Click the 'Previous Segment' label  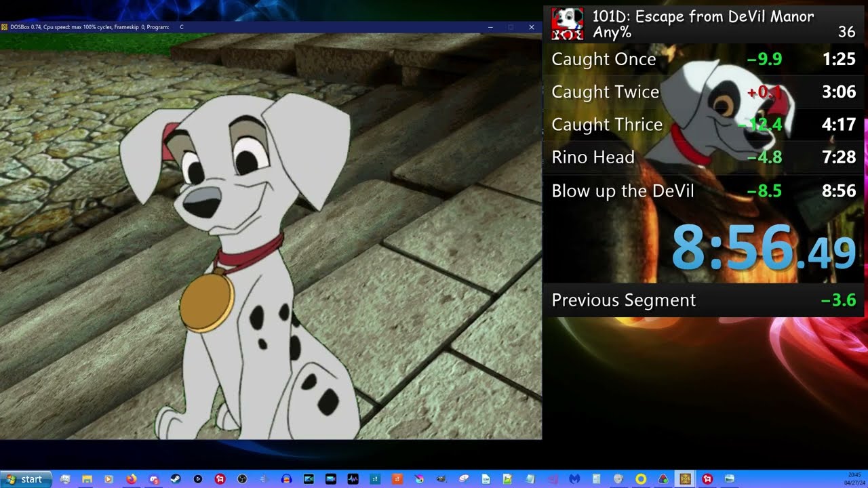click(623, 300)
